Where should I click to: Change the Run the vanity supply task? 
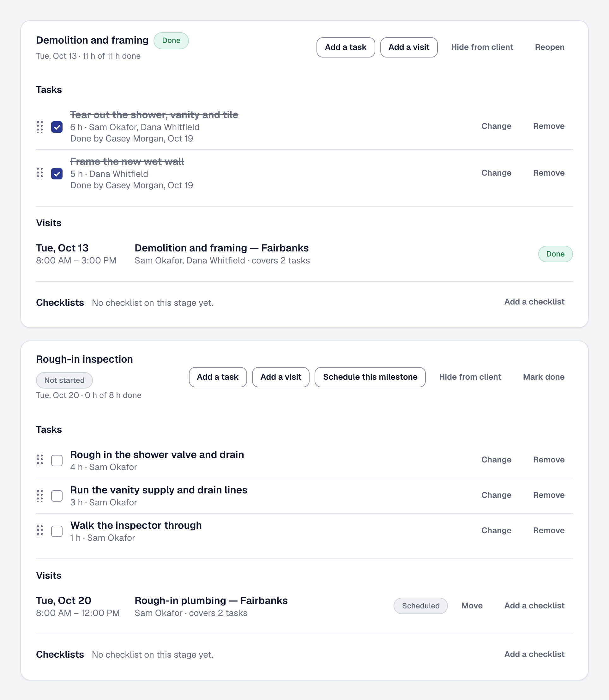(496, 495)
